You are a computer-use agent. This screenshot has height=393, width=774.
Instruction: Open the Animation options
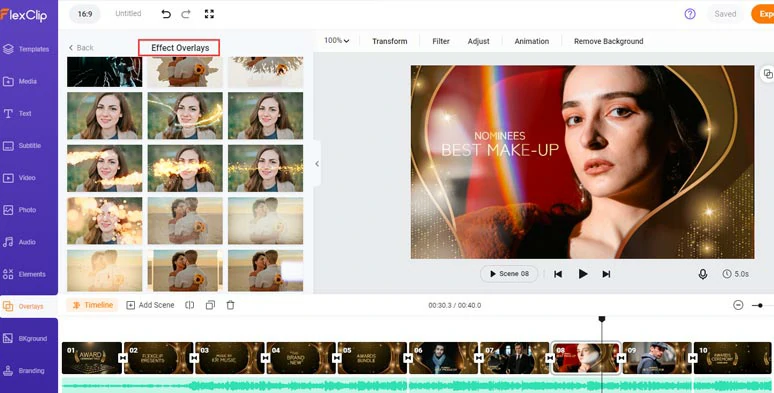[532, 41]
